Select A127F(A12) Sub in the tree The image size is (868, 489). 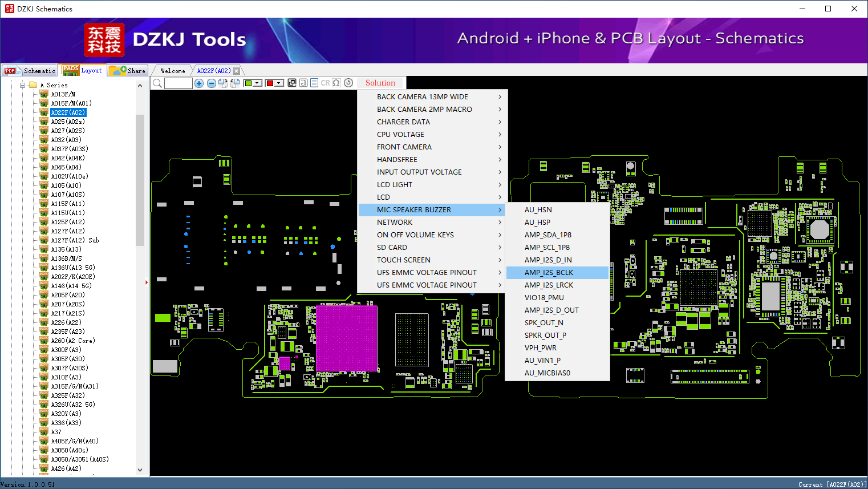(x=75, y=240)
